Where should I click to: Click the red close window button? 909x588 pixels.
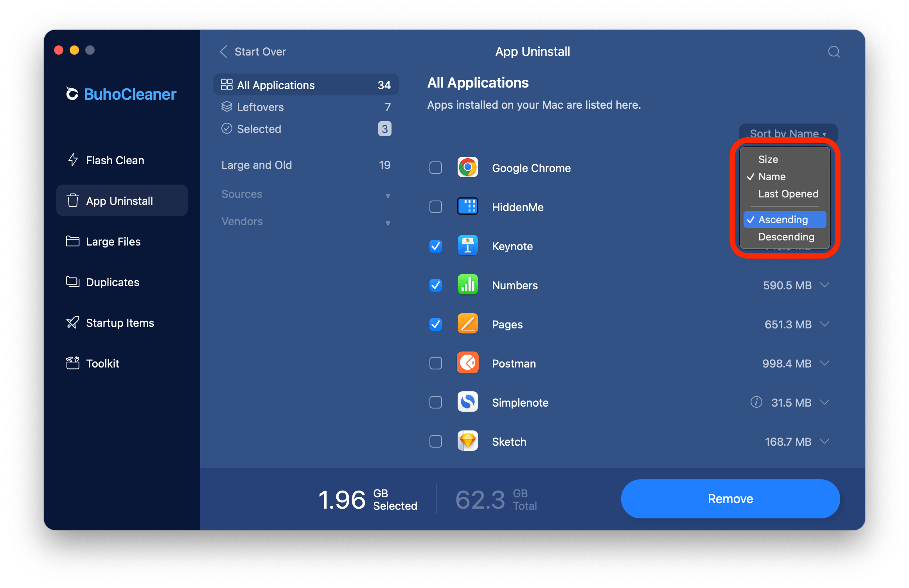59,50
